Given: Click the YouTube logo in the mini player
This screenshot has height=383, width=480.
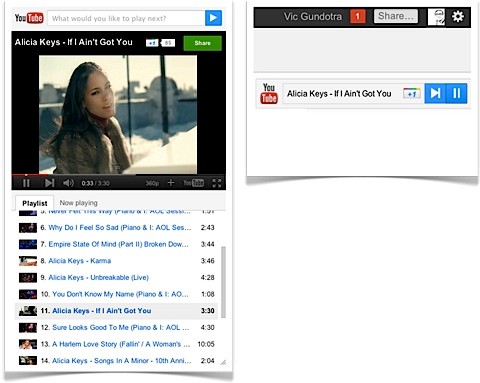Looking at the screenshot, I should pyautogui.click(x=269, y=94).
